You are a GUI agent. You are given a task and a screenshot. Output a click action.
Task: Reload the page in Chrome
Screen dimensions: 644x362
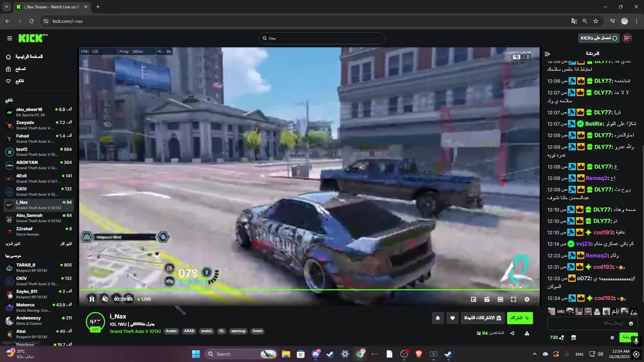(x=32, y=21)
